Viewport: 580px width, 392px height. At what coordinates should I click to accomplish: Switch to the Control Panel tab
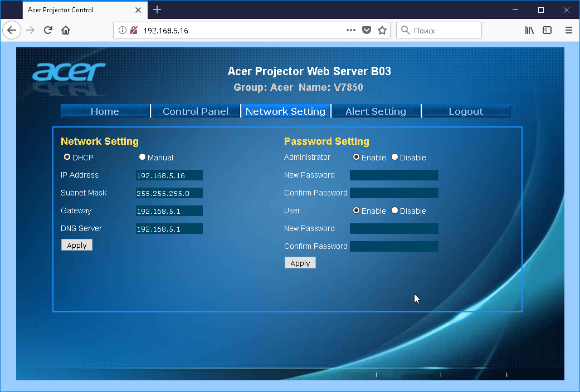click(196, 111)
